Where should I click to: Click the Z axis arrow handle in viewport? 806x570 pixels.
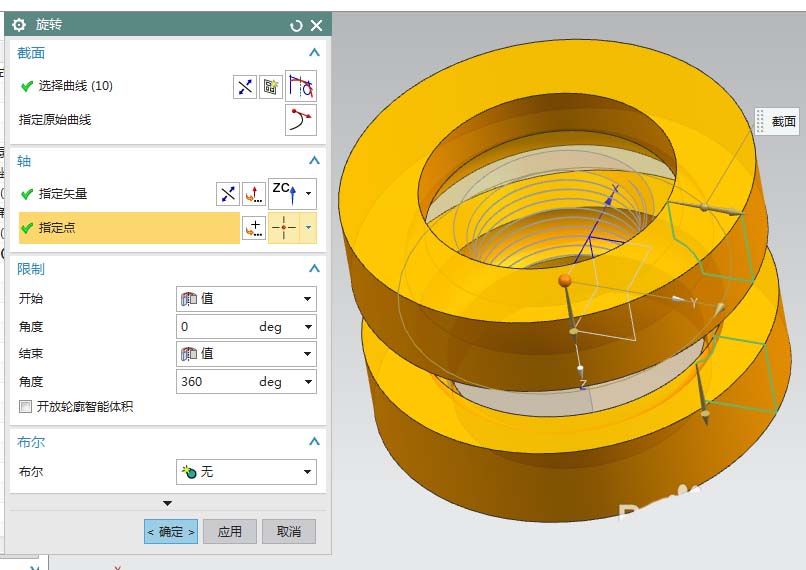[580, 370]
